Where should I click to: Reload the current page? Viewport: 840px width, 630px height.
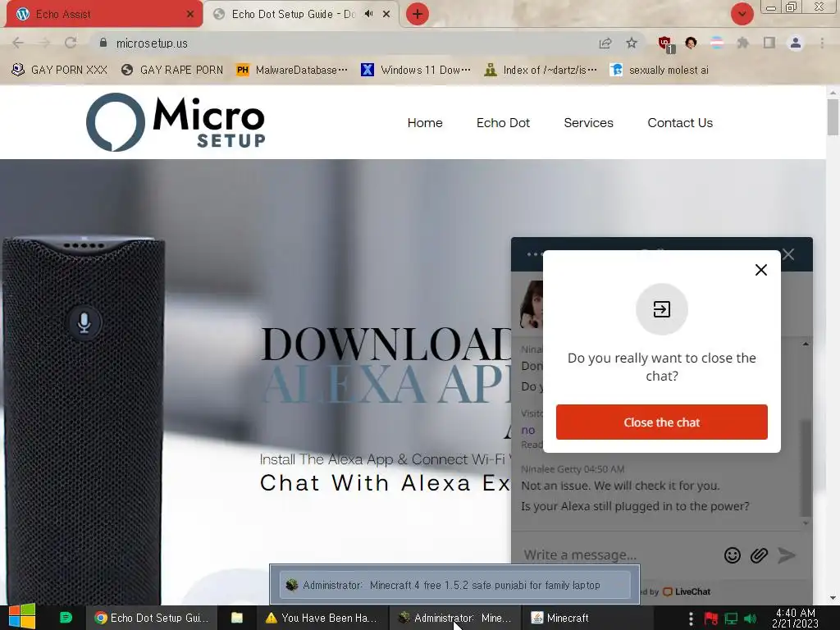point(71,43)
